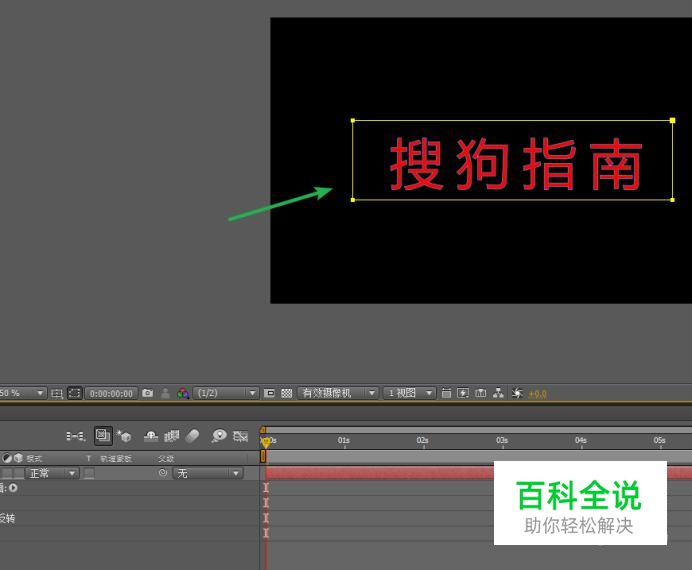
Task: Open the RGB show channel menu
Action: click(183, 393)
